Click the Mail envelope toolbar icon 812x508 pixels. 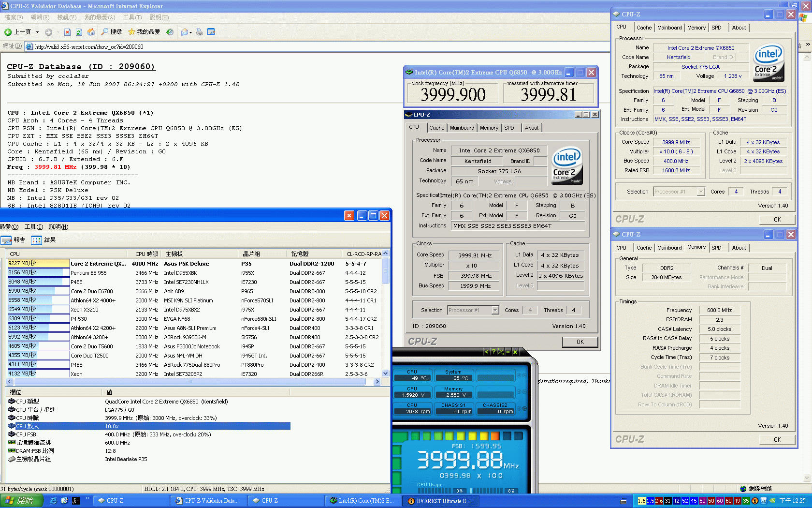pos(185,32)
